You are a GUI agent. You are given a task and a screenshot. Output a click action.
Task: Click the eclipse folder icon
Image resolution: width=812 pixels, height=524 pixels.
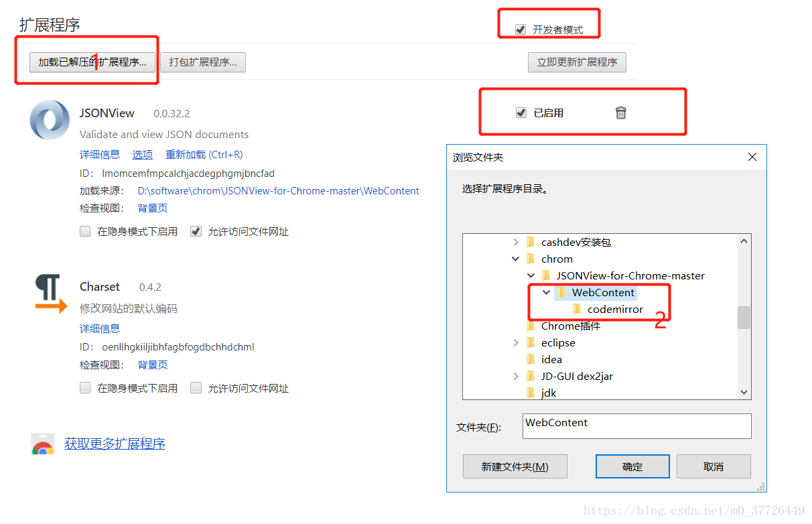pyautogui.click(x=531, y=342)
